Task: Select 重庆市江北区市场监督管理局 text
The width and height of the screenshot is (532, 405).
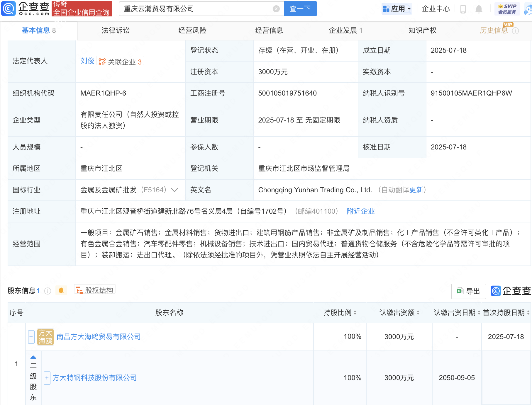Action: click(304, 169)
